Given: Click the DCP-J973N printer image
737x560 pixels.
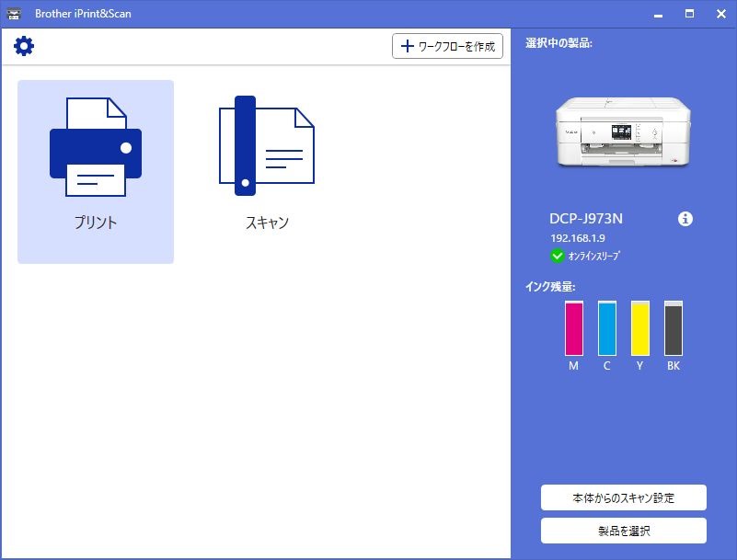Looking at the screenshot, I should click(623, 132).
